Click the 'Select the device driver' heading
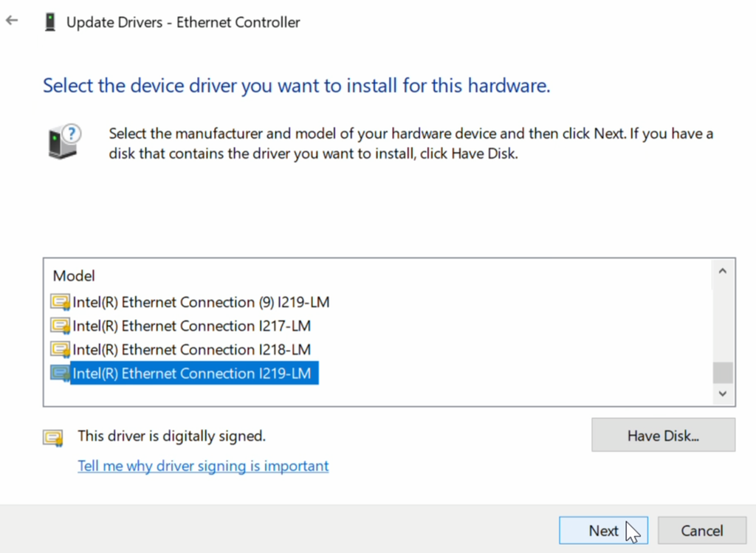The image size is (756, 553). click(x=297, y=86)
